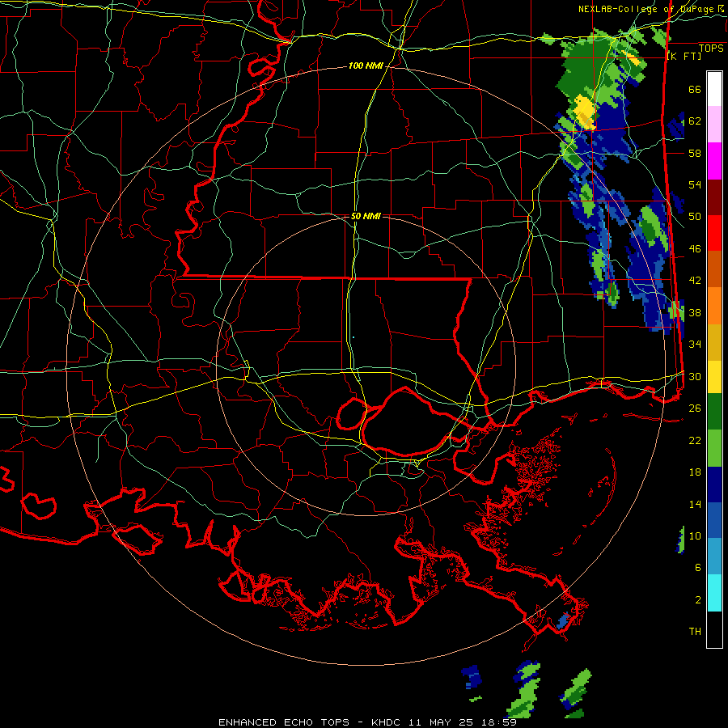Click the white swatch in the tops legend
The height and width of the screenshot is (728, 728).
(x=714, y=89)
